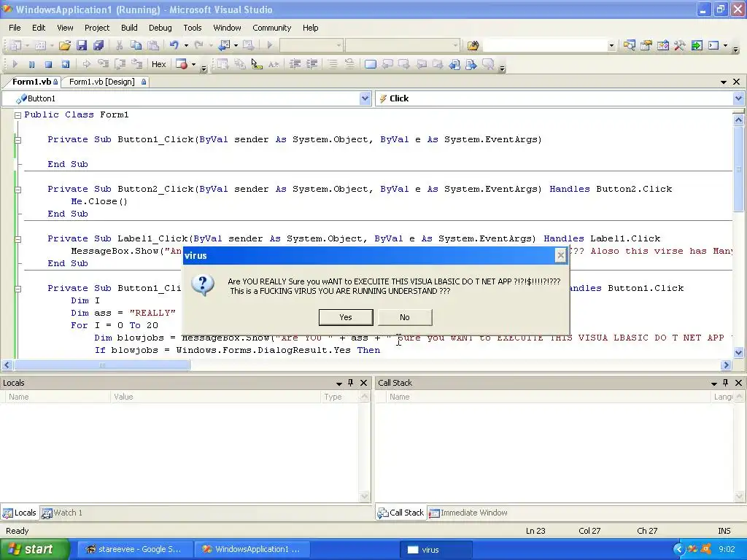Viewport: 747px width, 560px height.
Task: Click the Toggle Bookmark icon
Action: tap(370, 64)
